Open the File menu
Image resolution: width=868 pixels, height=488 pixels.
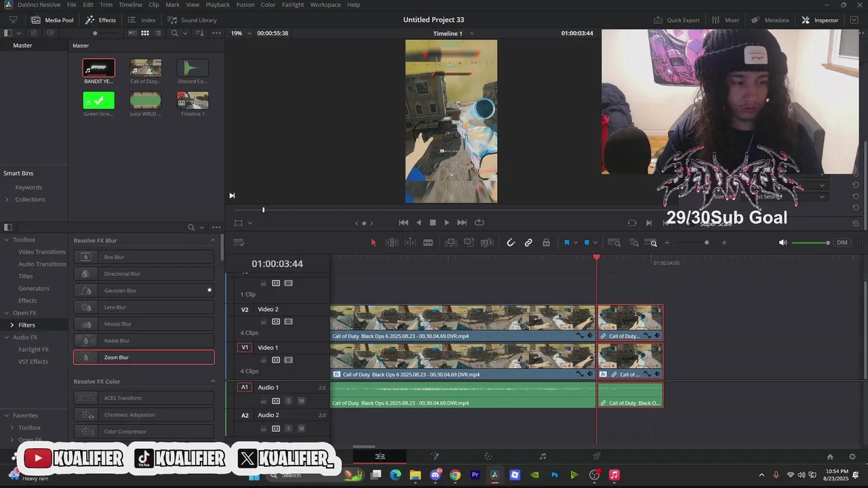(x=71, y=5)
